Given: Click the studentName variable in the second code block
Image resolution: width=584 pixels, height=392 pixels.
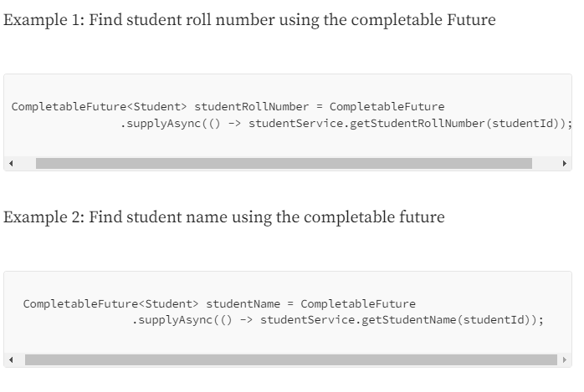Looking at the screenshot, I should (243, 304).
